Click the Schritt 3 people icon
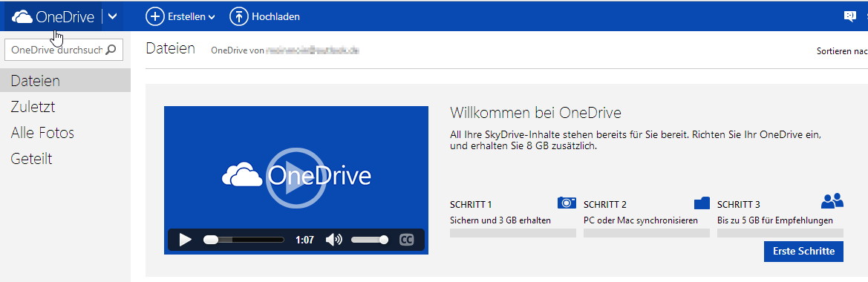The height and width of the screenshot is (282, 868). pos(832,200)
